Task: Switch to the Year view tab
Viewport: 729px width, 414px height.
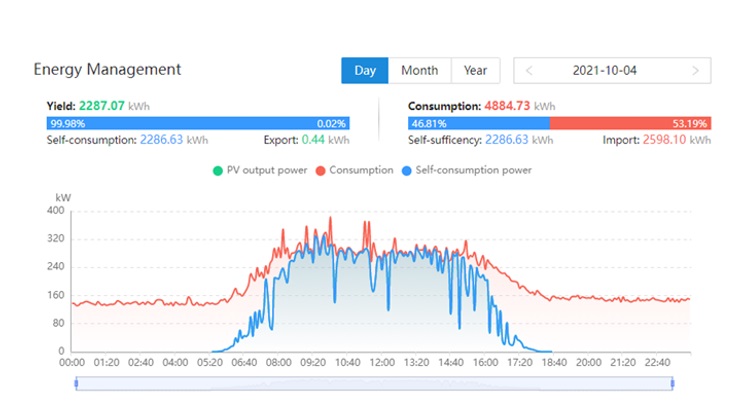Action: pos(475,71)
